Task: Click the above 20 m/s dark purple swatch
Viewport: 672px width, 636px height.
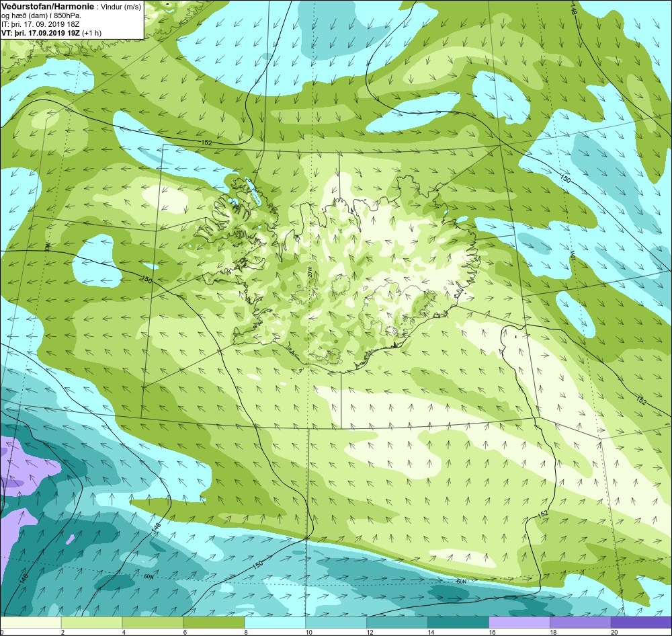Action: tap(641, 623)
